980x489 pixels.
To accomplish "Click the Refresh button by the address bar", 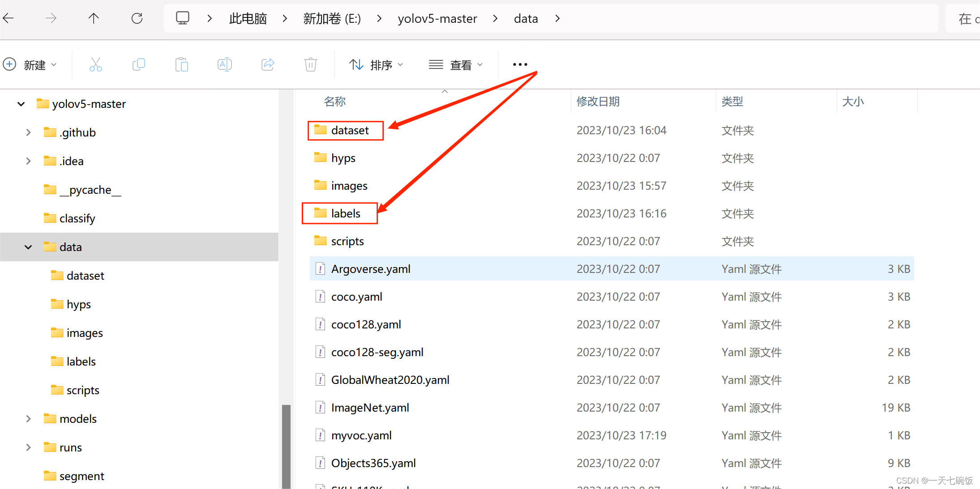I will click(137, 18).
